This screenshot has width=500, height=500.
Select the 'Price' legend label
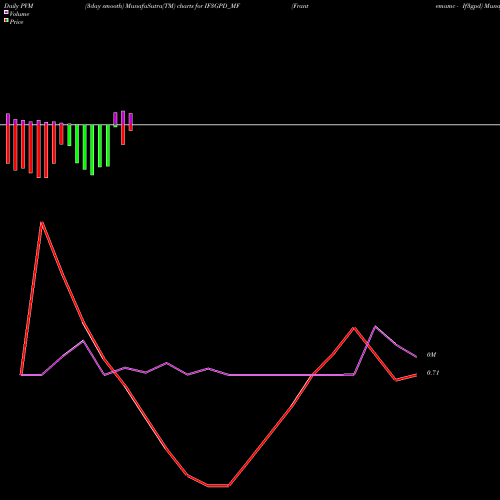[x=16, y=22]
